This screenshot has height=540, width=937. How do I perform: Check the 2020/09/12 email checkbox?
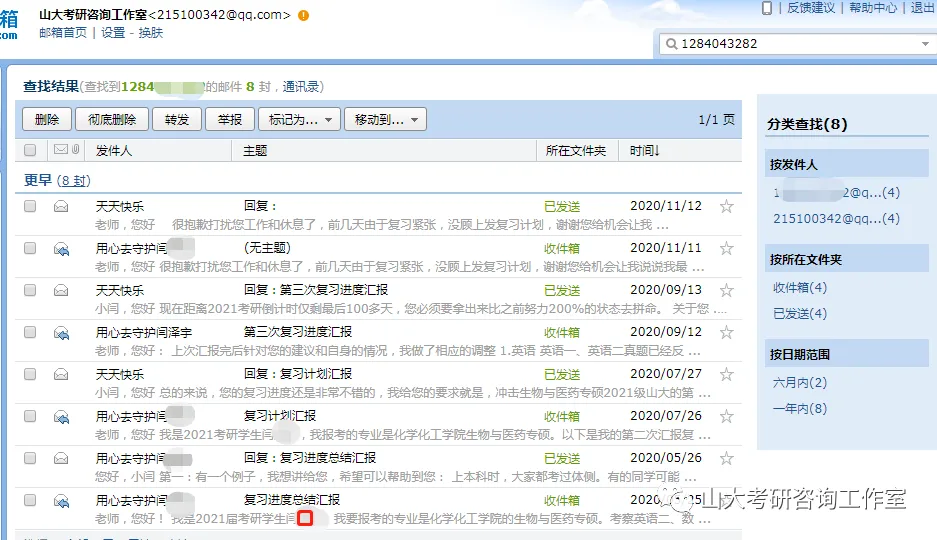[x=30, y=332]
